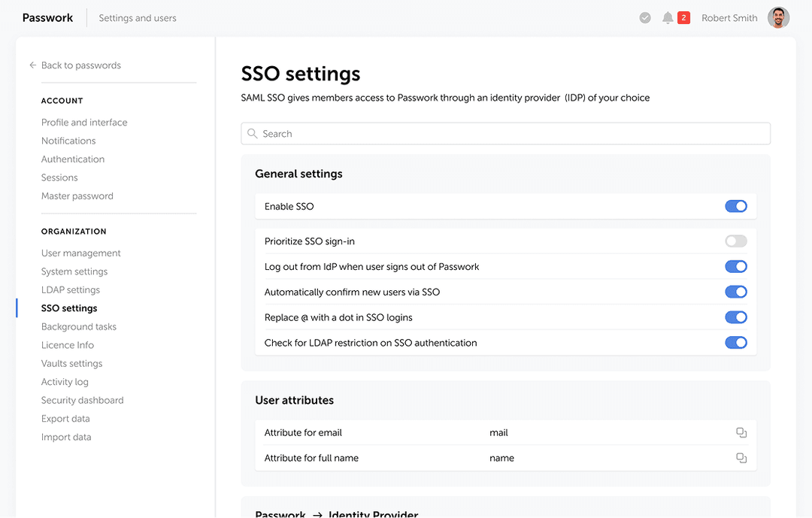Viewport: 812px width, 518px height.
Task: Go to User management
Action: 80,253
